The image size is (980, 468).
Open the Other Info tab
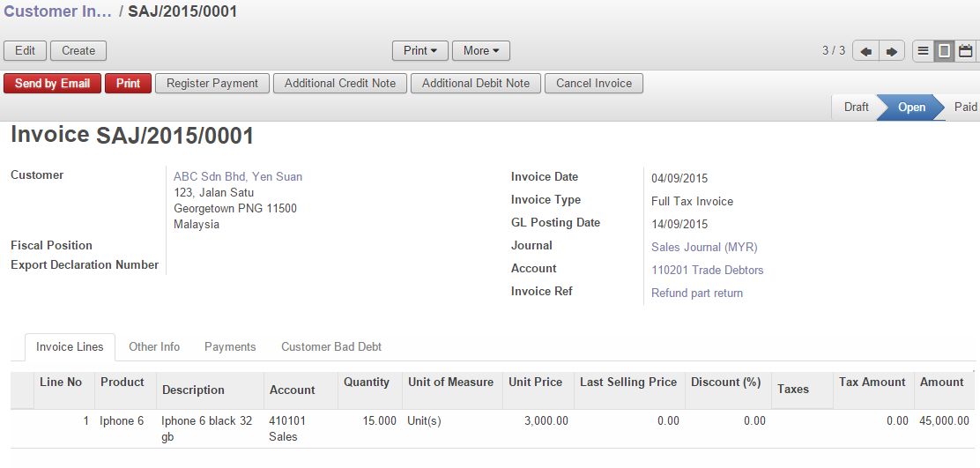pos(154,347)
